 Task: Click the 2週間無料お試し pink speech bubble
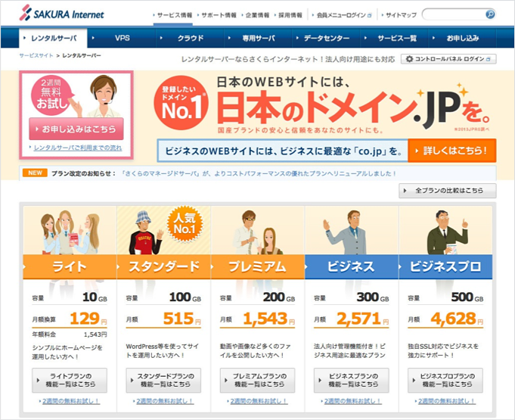(51, 95)
